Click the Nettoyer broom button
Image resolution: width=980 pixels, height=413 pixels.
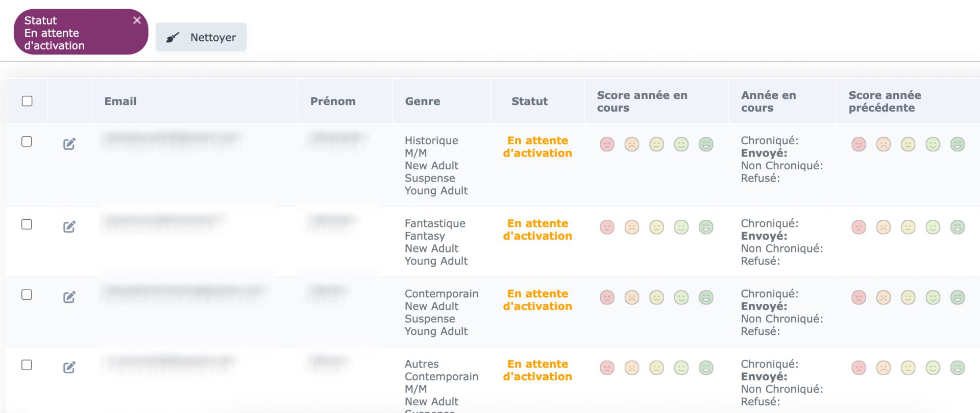pos(201,37)
